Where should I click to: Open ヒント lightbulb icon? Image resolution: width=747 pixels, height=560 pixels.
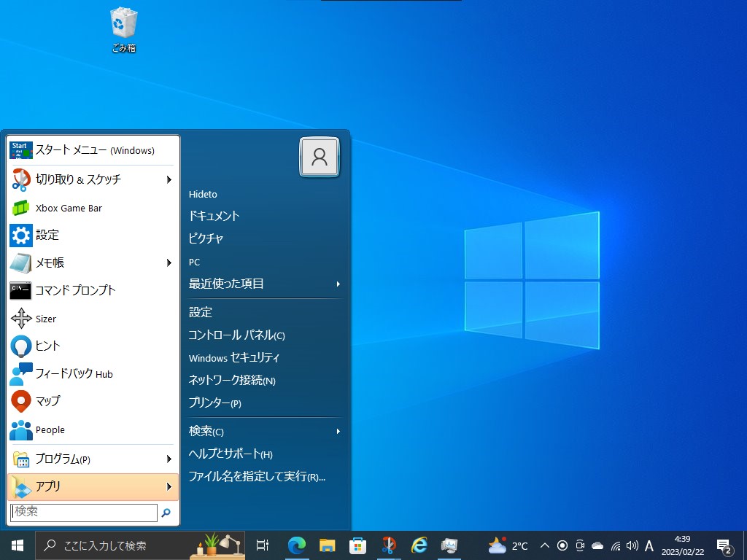[21, 346]
